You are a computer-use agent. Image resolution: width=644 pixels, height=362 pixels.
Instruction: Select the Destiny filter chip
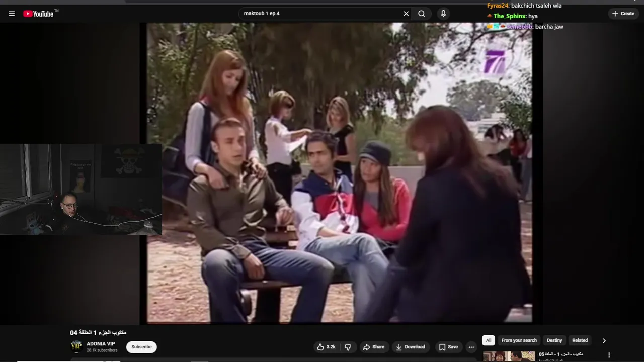pyautogui.click(x=554, y=340)
